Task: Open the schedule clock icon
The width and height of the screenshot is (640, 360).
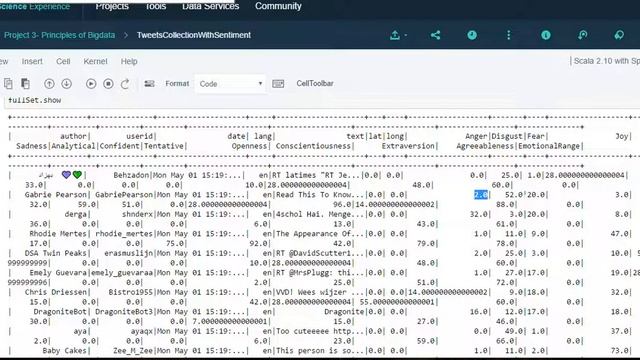Action: [472, 35]
